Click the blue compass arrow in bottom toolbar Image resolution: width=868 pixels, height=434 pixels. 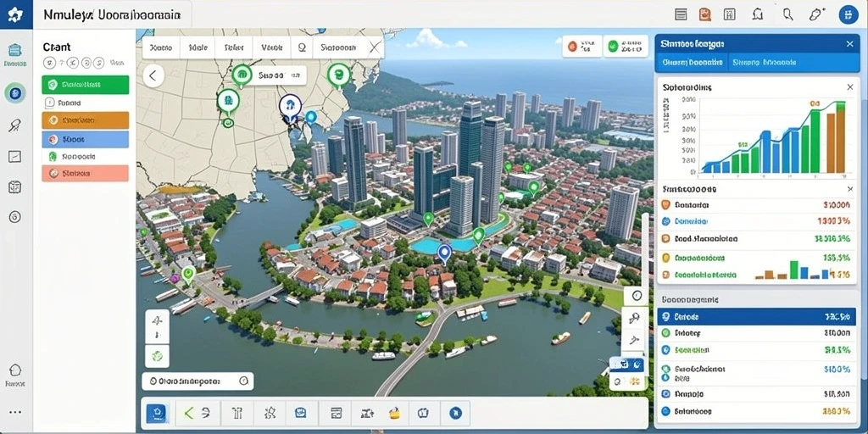tap(455, 413)
